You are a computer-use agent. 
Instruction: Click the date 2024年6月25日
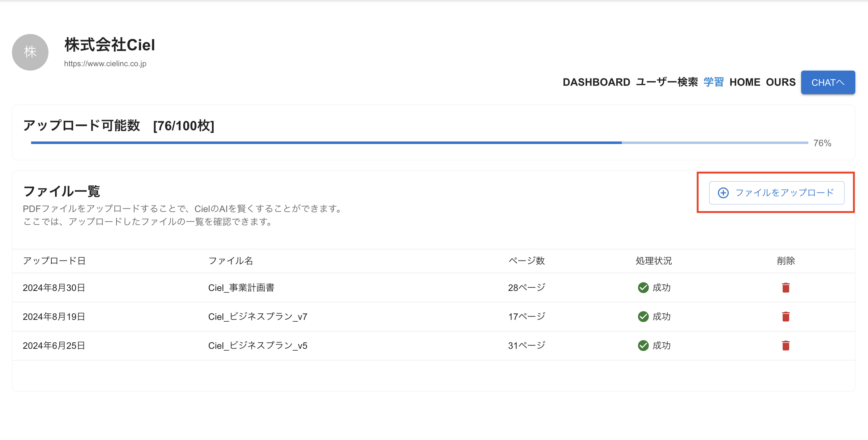point(54,346)
